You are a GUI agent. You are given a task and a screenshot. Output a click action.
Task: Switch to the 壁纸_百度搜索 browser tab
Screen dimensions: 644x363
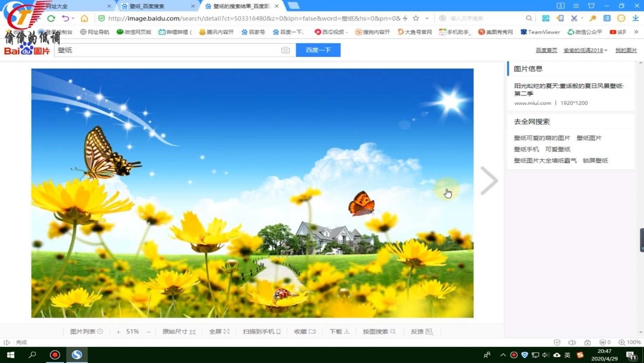point(149,6)
